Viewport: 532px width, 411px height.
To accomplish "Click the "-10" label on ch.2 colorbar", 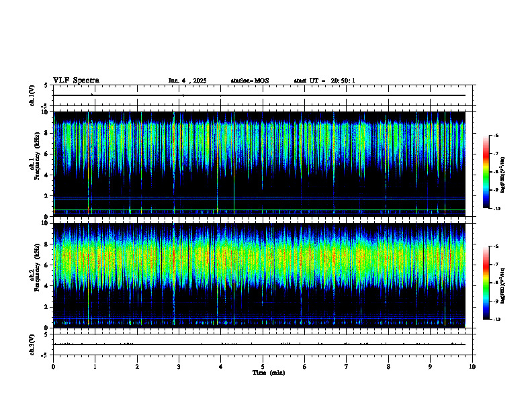I will point(496,320).
